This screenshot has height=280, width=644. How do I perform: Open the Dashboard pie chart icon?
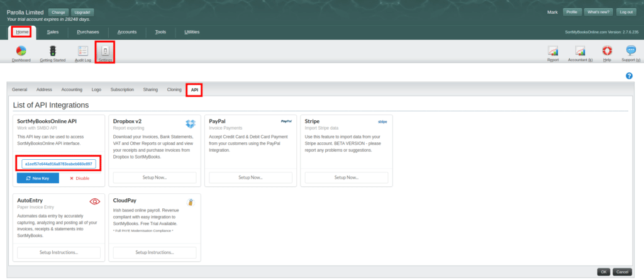[21, 51]
